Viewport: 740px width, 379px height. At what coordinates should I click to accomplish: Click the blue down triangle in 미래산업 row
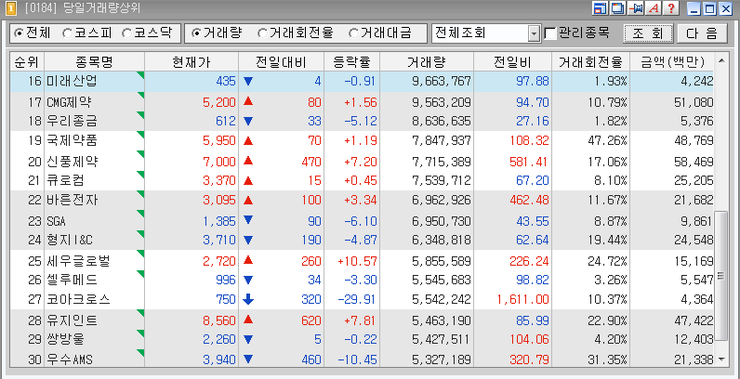point(249,81)
